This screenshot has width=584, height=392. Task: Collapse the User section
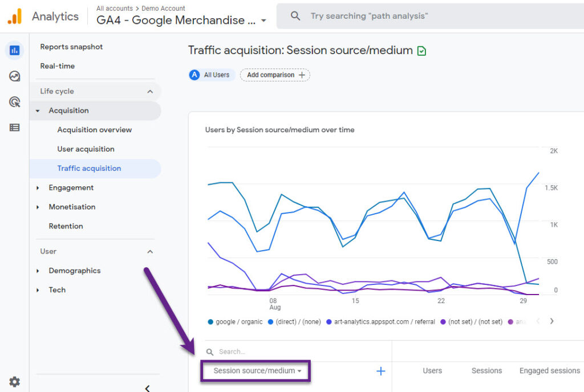pyautogui.click(x=150, y=252)
